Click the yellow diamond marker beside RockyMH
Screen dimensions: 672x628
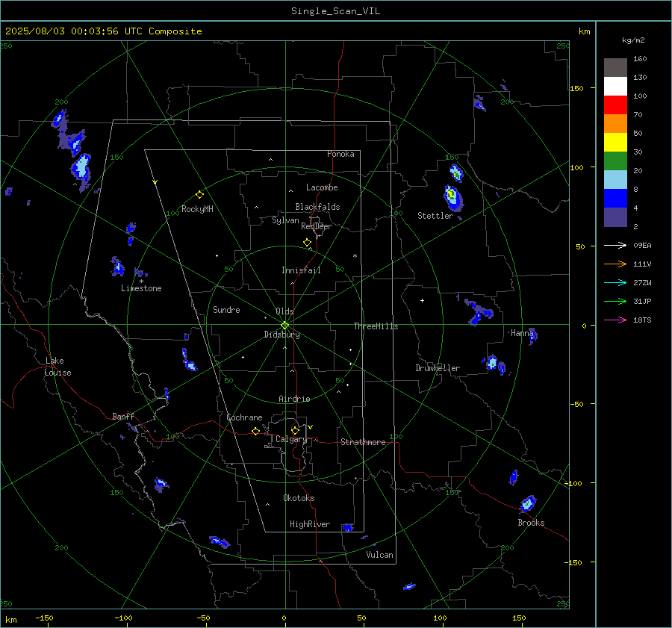coord(199,195)
